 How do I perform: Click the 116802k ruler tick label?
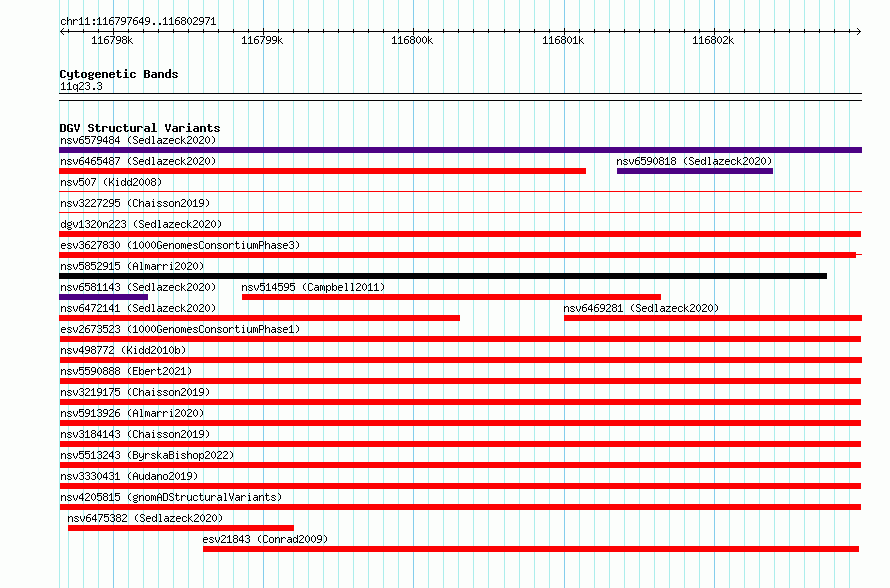click(713, 40)
